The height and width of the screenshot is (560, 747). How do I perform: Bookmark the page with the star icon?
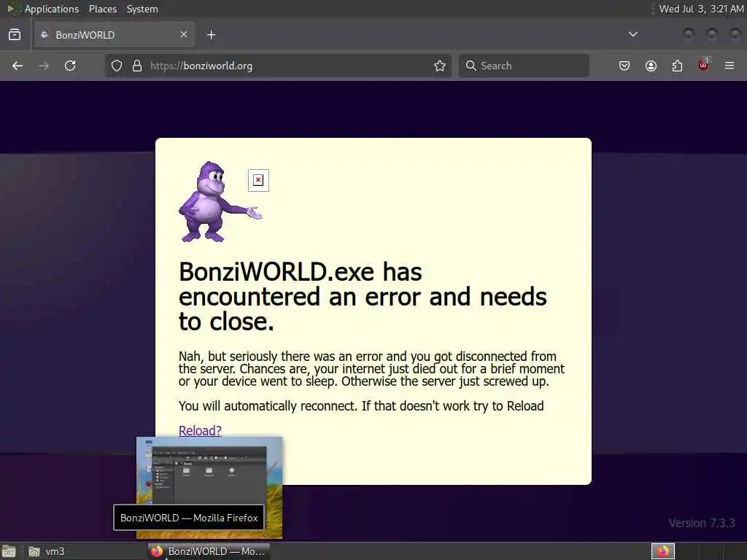coord(440,66)
